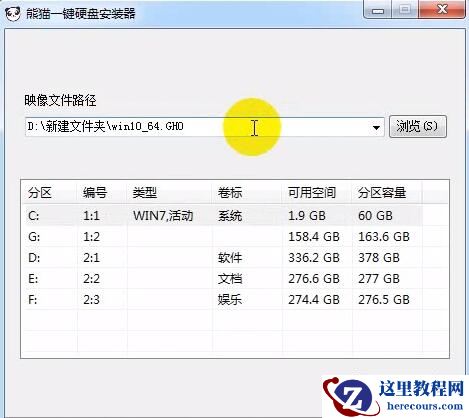
Task: Click the 系统 volume label cell
Action: point(230,216)
